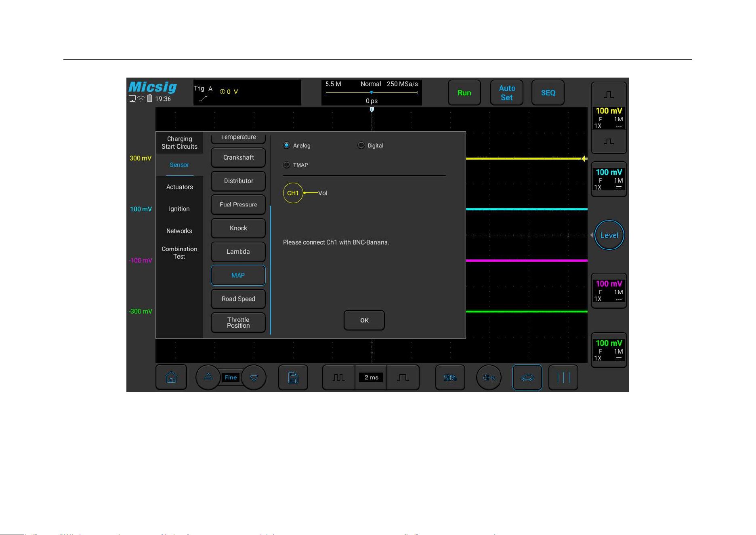Viewport: 756px width, 535px height.
Task: Open the Combination Test category
Action: click(x=179, y=253)
